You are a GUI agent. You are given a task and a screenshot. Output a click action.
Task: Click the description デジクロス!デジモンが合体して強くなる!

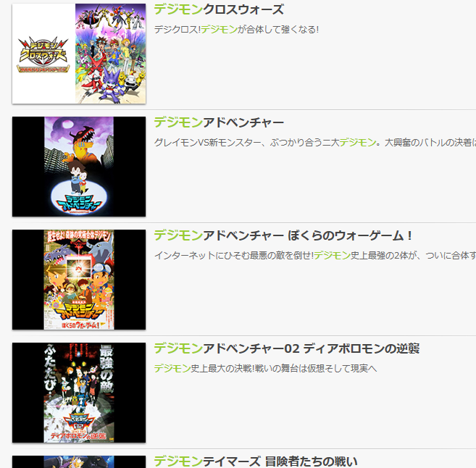[x=236, y=30]
